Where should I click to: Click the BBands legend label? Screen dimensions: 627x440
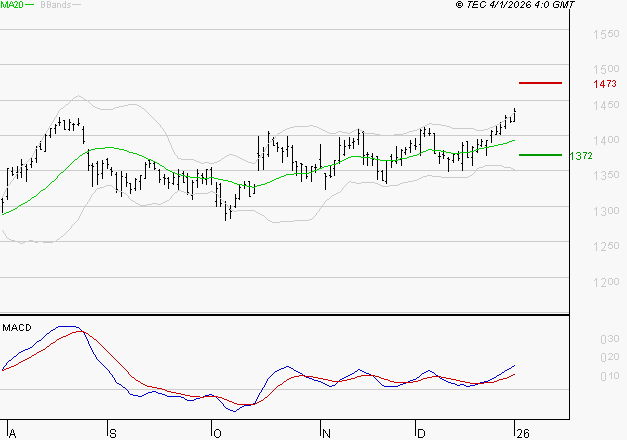click(x=55, y=5)
